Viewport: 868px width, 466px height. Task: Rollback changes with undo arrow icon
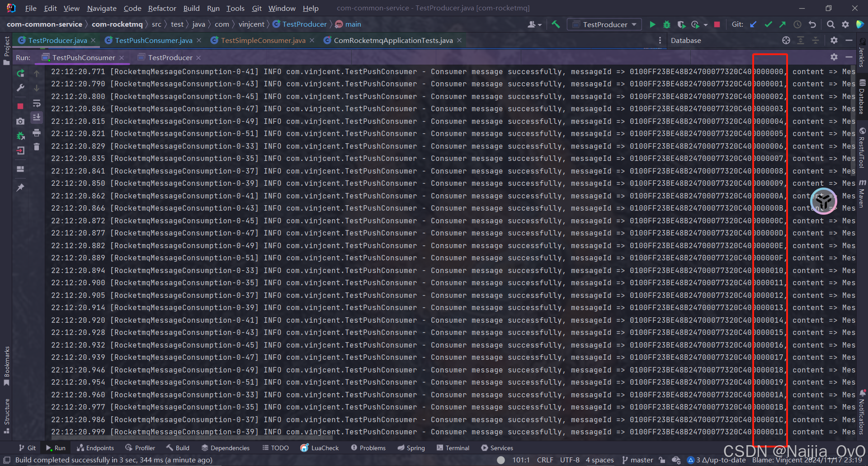click(812, 24)
